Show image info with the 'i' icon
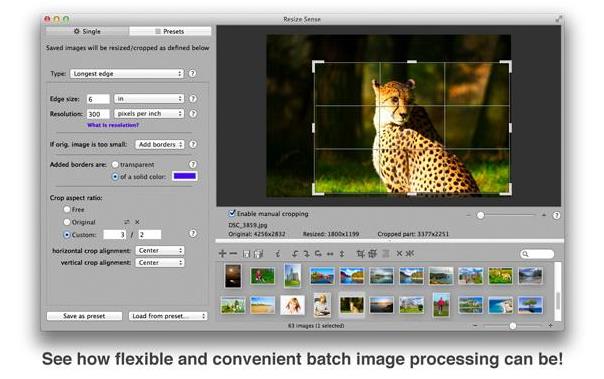604x379 pixels. tap(278, 254)
